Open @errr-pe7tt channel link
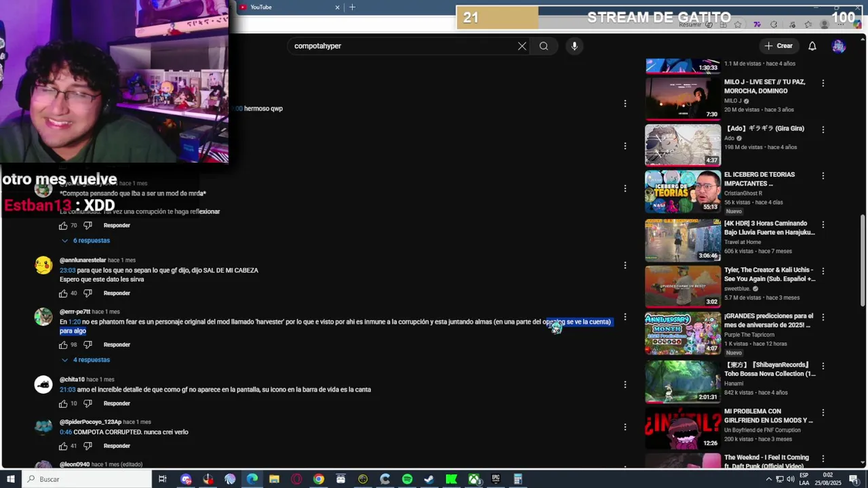This screenshot has height=488, width=868. point(75,312)
